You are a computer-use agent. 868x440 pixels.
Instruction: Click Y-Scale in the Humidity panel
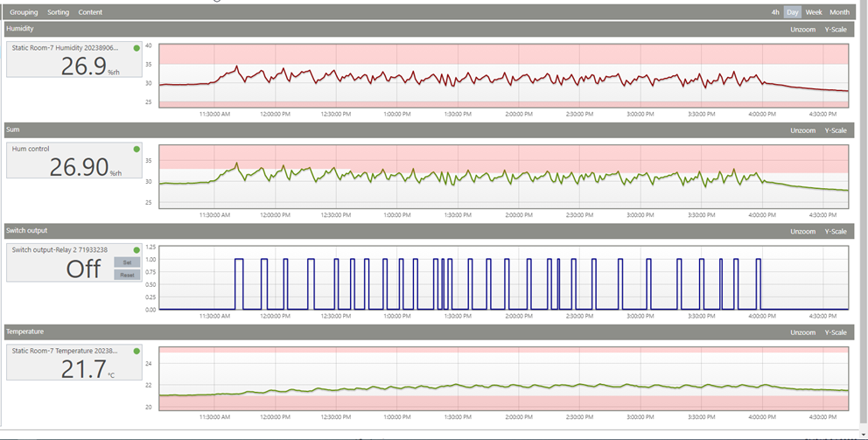pyautogui.click(x=836, y=30)
